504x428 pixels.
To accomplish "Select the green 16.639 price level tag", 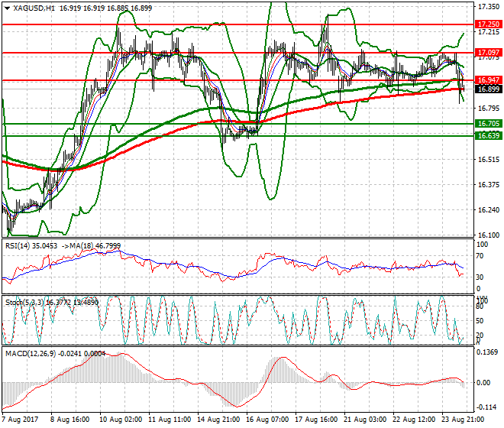I will (488, 135).
